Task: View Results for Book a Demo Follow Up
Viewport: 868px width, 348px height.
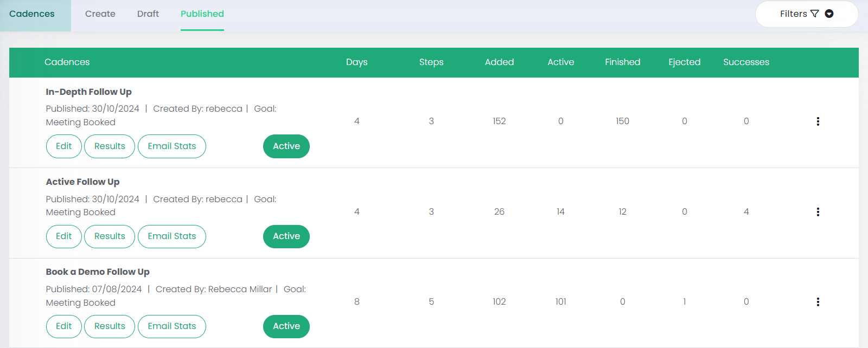Action: tap(110, 326)
